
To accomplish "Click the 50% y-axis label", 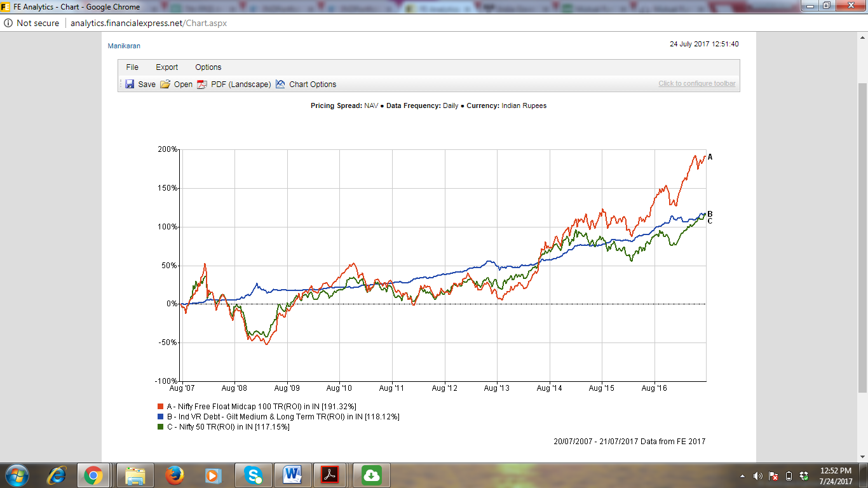I will pyautogui.click(x=170, y=266).
